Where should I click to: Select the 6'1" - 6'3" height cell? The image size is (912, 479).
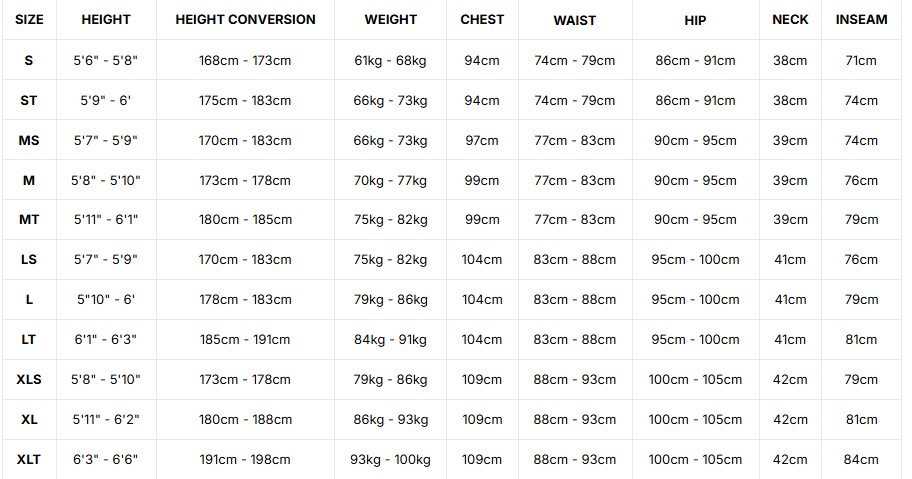coord(105,339)
